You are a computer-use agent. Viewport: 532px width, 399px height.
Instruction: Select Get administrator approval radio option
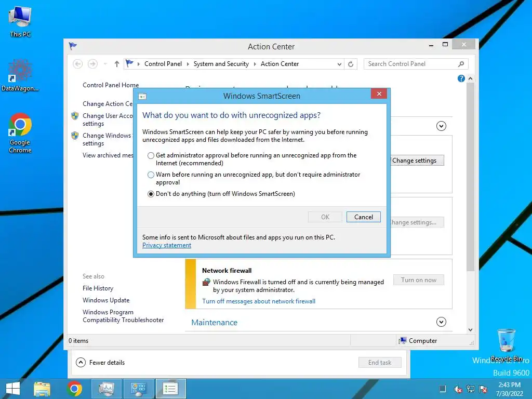coord(151,155)
